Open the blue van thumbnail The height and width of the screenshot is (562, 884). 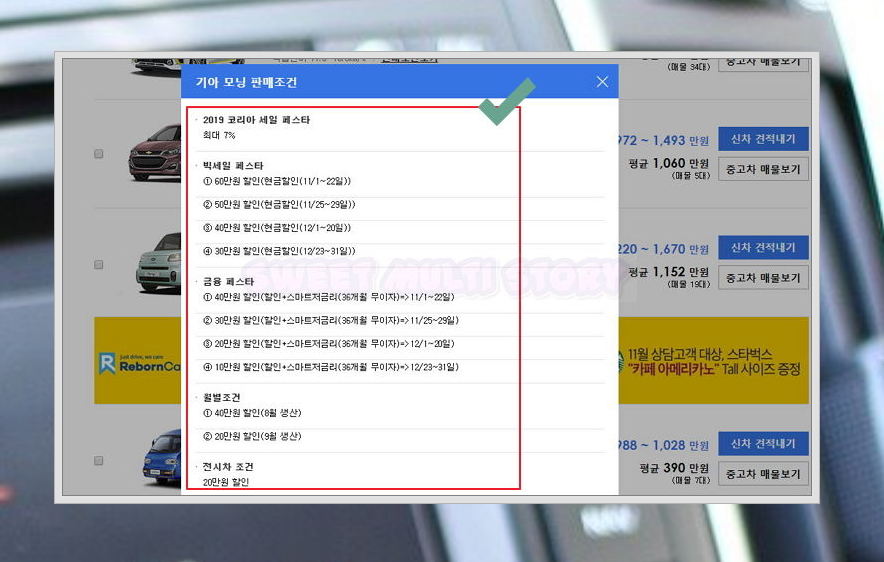(x=162, y=457)
